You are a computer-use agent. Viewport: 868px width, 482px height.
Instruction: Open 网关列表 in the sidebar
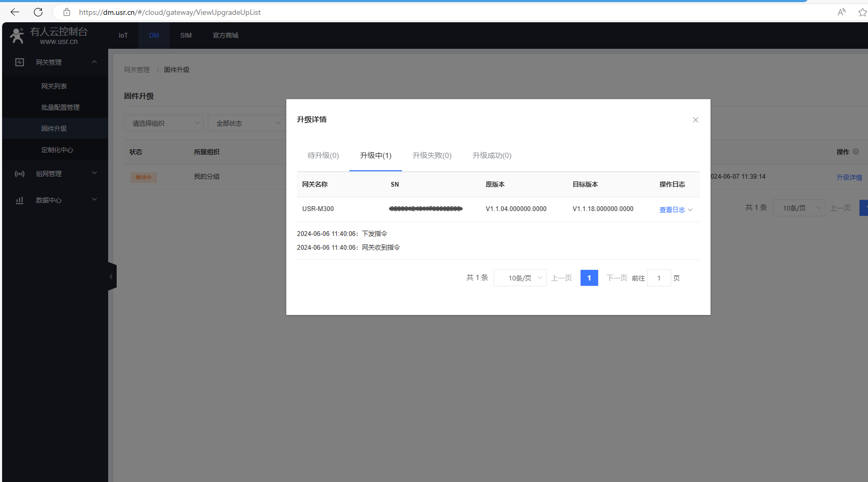click(54, 86)
